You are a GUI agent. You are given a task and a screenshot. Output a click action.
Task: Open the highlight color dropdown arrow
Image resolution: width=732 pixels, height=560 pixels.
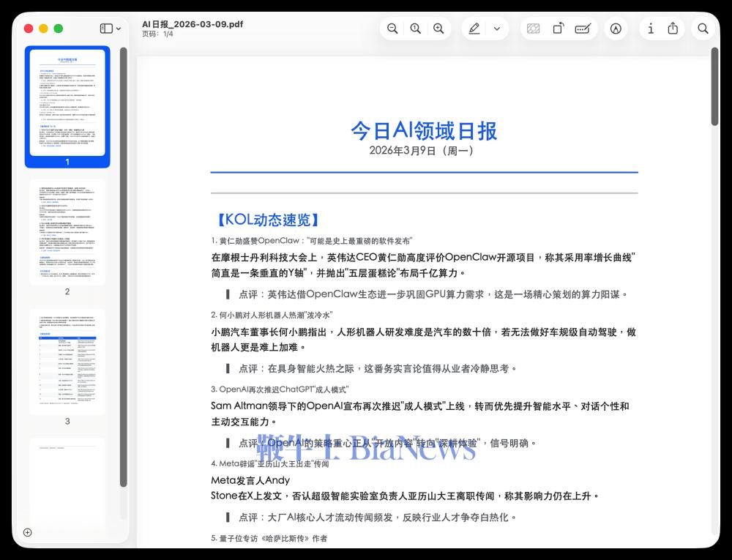pyautogui.click(x=497, y=29)
